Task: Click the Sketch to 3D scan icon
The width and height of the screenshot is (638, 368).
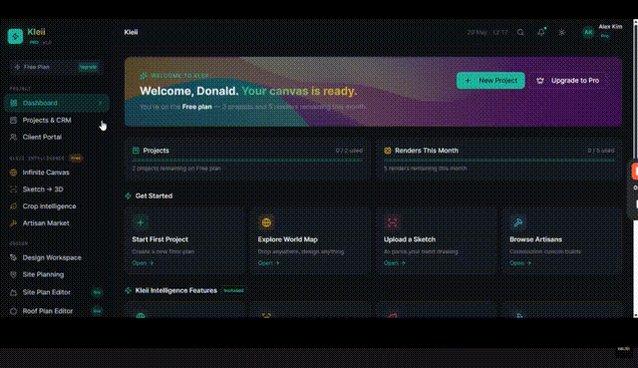Action: click(13, 189)
